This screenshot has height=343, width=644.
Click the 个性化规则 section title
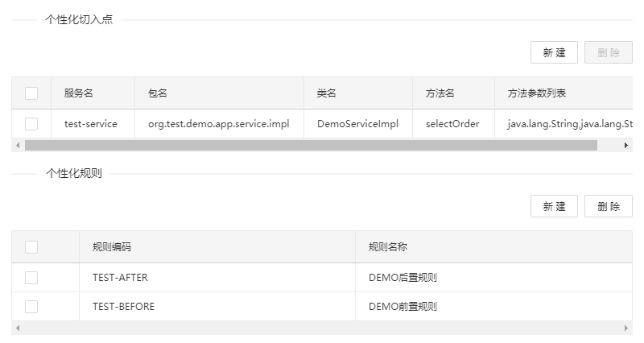74,173
